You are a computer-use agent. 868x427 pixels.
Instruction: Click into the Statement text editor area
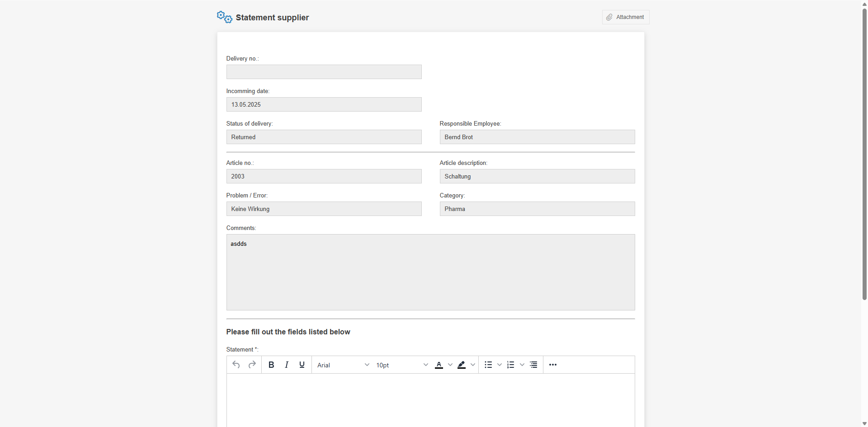coord(430,400)
